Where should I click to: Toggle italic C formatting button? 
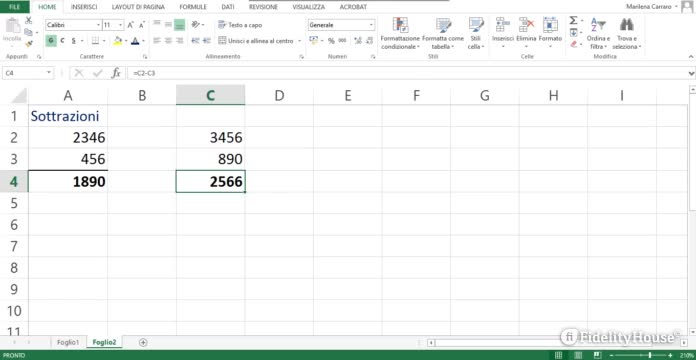[62, 41]
